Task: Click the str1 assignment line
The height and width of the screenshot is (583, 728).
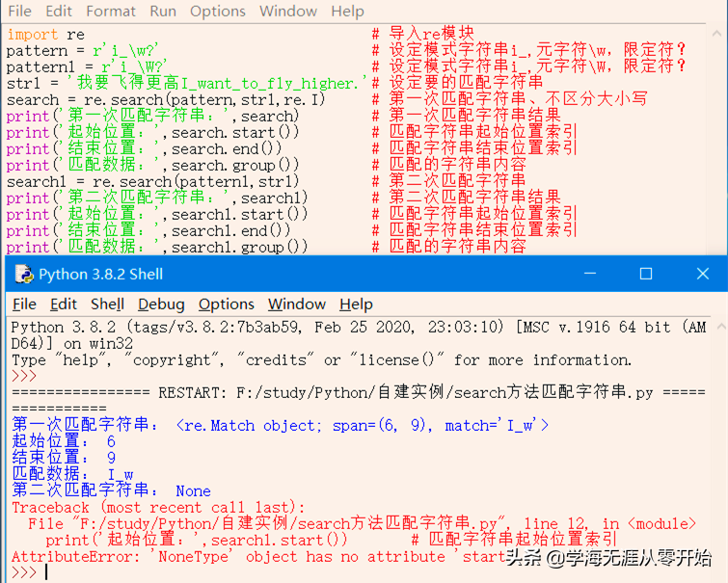Action: (x=186, y=83)
